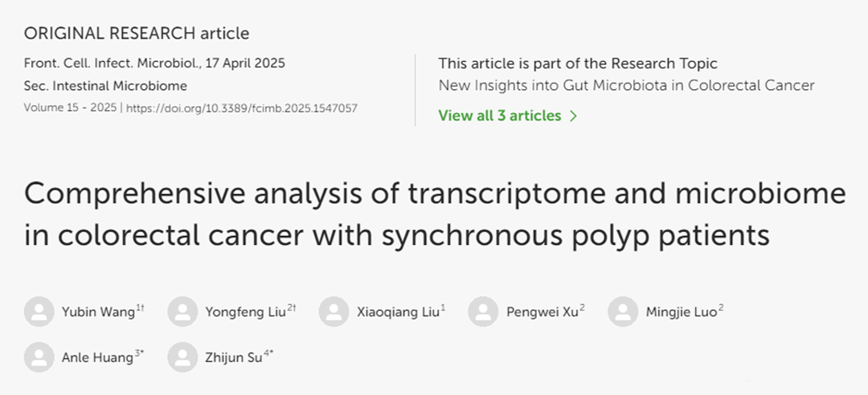View author name Mingjie Luo
Viewport: 868px width, 395px height.
point(682,312)
